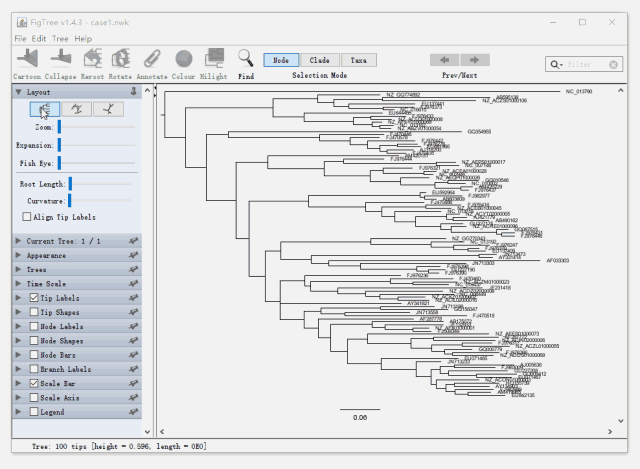Set selection mode to Clade
Image resolution: width=640 pixels, height=469 pixels.
pyautogui.click(x=320, y=60)
